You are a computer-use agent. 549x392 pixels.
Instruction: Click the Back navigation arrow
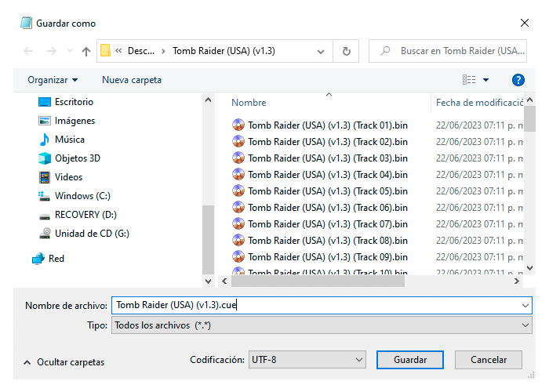pyautogui.click(x=28, y=51)
